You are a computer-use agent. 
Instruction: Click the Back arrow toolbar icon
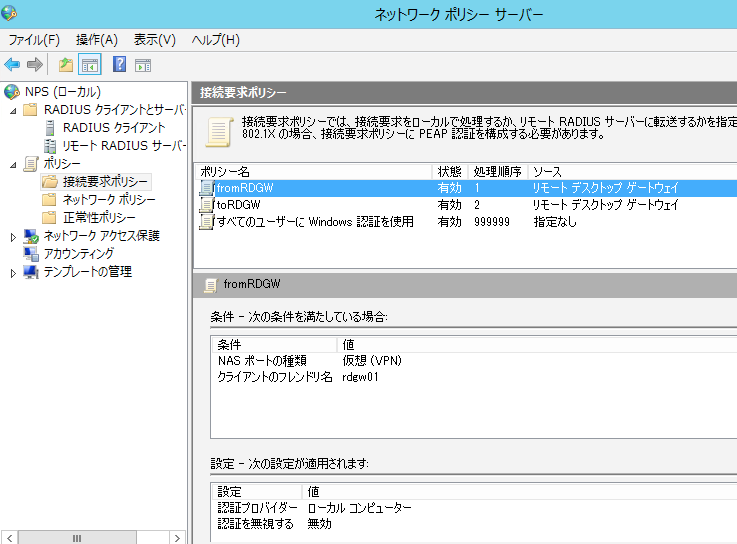point(12,64)
